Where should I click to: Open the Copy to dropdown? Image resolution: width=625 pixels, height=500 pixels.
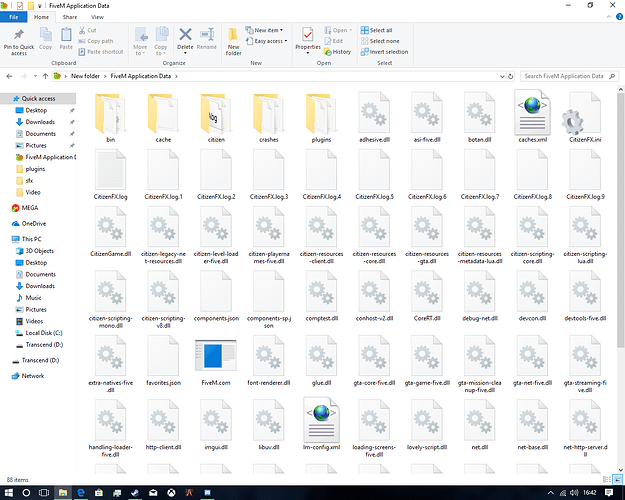(161, 41)
